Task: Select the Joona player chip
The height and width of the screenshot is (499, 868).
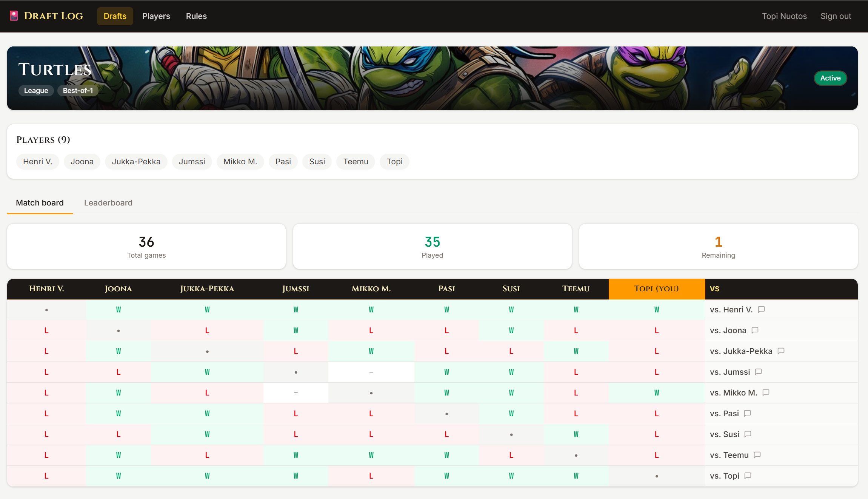Action: click(82, 162)
